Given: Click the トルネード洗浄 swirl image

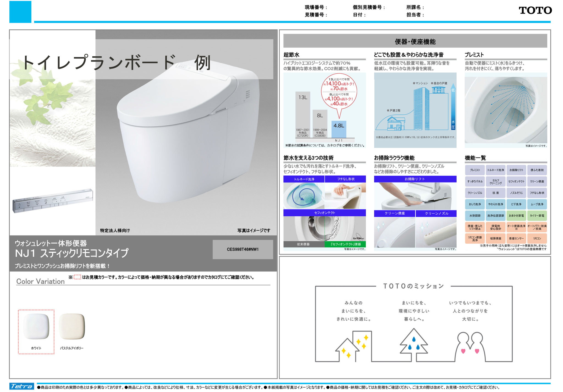Looking at the screenshot, I should [304, 196].
